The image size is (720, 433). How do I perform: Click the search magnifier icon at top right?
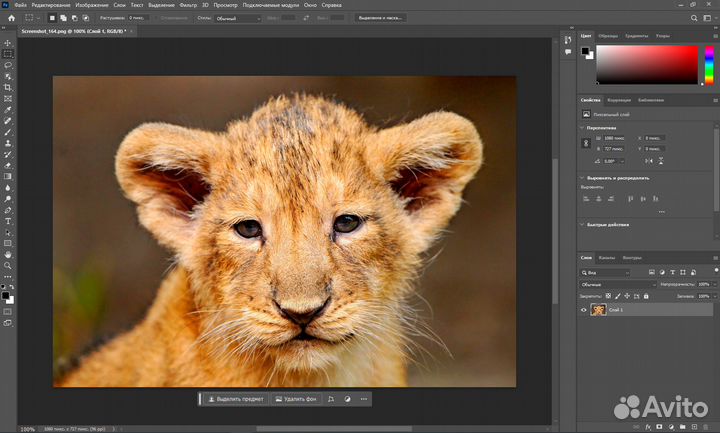[694, 18]
